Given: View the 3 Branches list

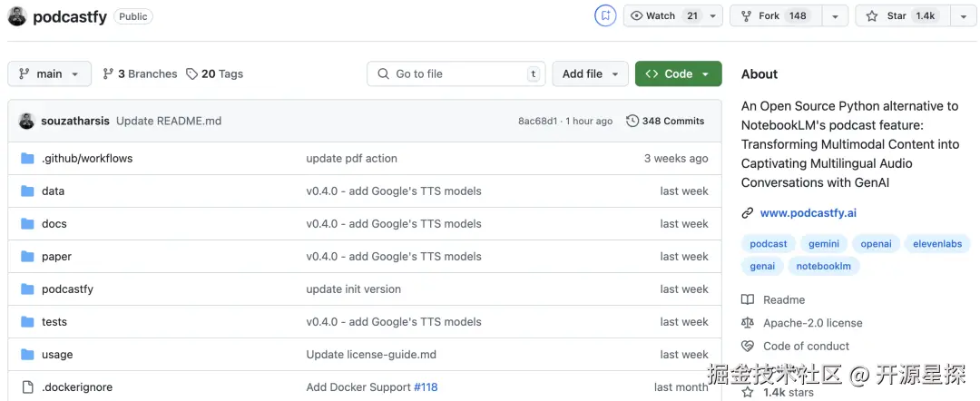Looking at the screenshot, I should tap(140, 74).
